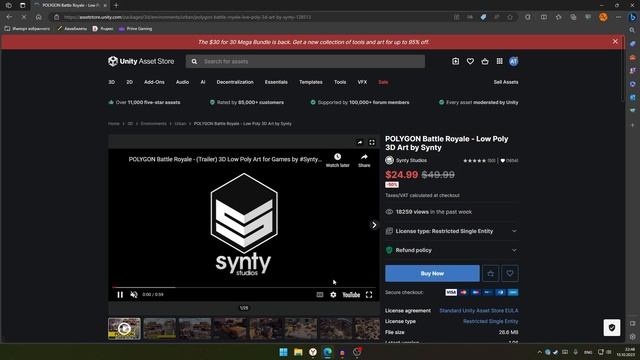This screenshot has width=640, height=360.
Task: Open the heart favorites icon in header
Action: point(470,61)
